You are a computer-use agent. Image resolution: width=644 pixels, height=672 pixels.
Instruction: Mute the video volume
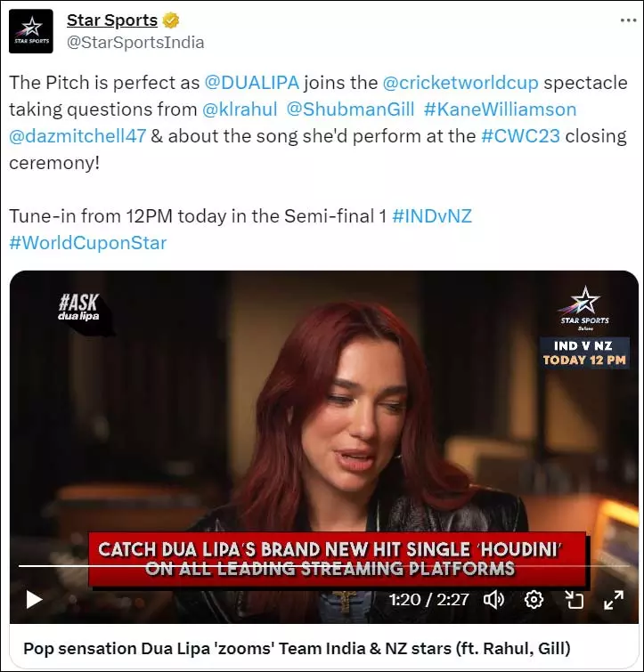tap(493, 600)
